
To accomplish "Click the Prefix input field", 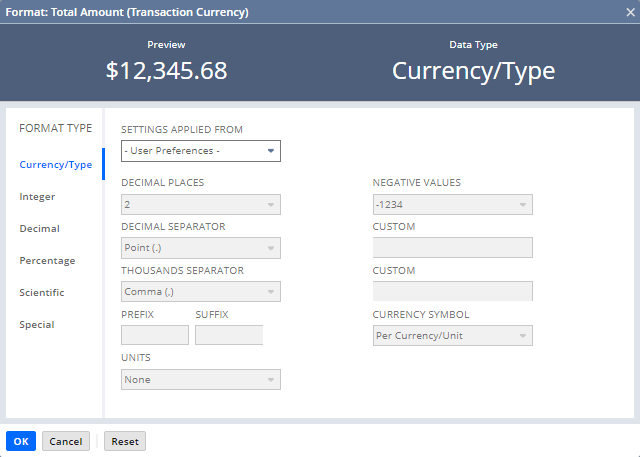I will pos(154,336).
